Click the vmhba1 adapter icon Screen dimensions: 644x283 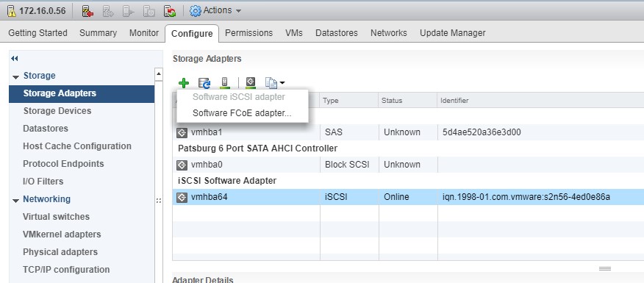[182, 132]
